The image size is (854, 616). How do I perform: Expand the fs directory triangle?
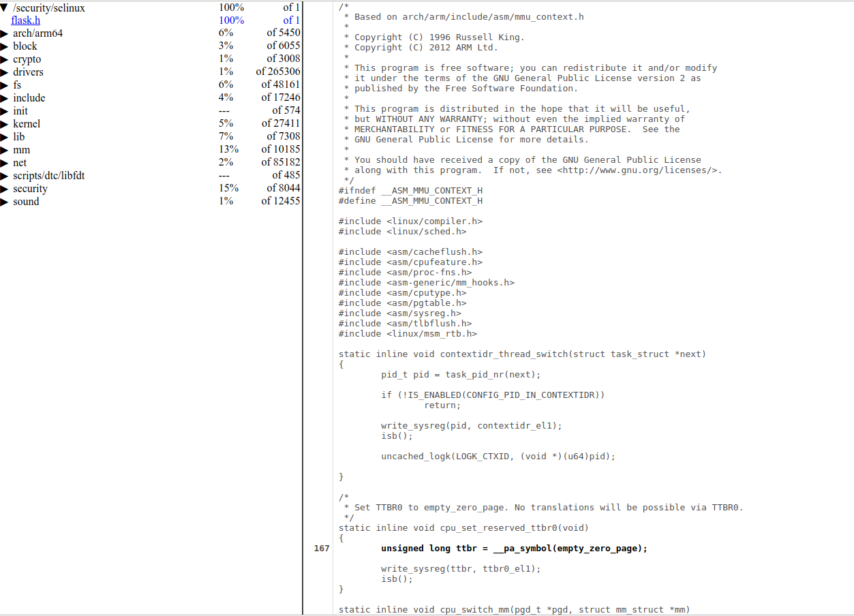tap(5, 85)
